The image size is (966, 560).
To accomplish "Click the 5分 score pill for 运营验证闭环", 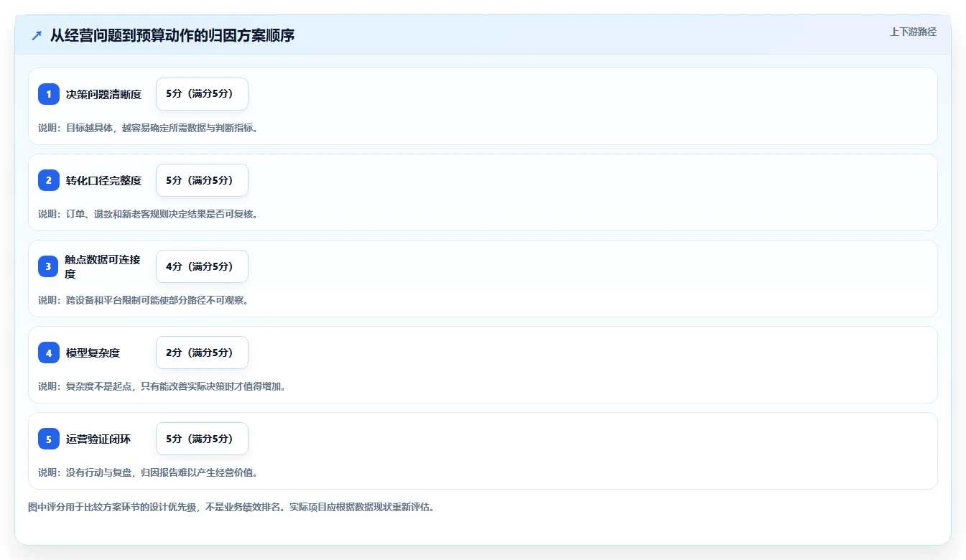I will tap(202, 439).
